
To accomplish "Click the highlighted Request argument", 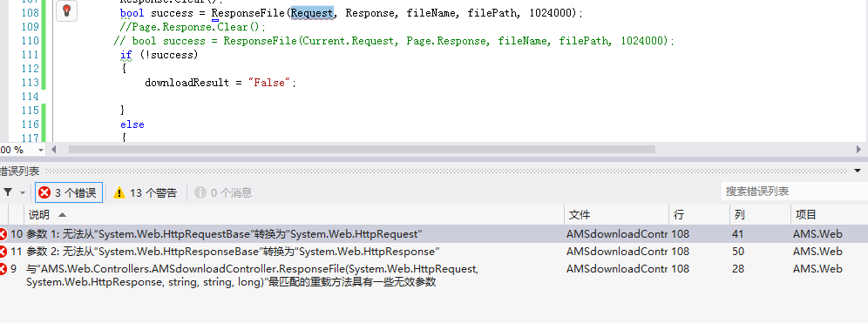I will (x=312, y=13).
